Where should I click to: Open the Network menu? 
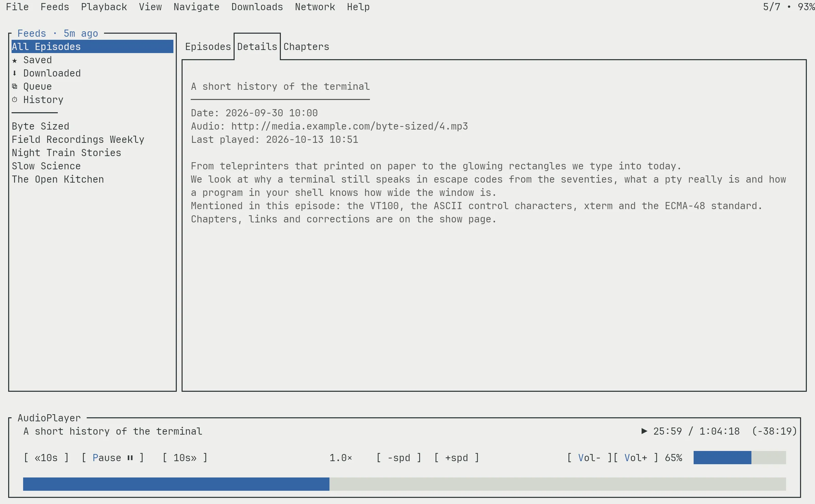tap(315, 7)
